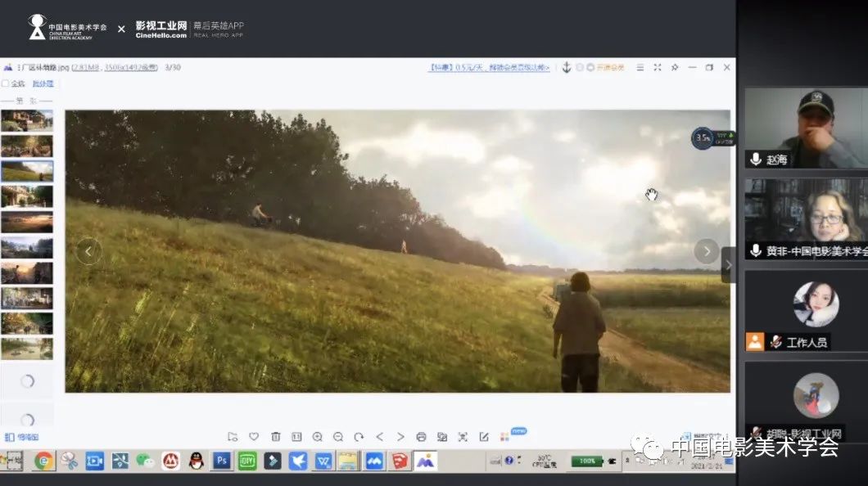Open the edit image pencil icon

484,437
